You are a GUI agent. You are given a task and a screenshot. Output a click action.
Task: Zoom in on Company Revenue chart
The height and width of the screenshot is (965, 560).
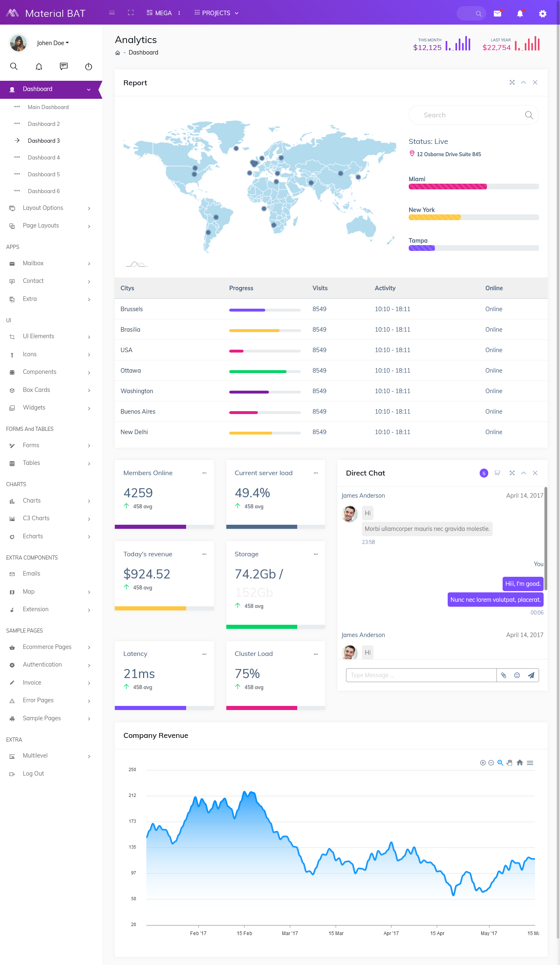[483, 763]
